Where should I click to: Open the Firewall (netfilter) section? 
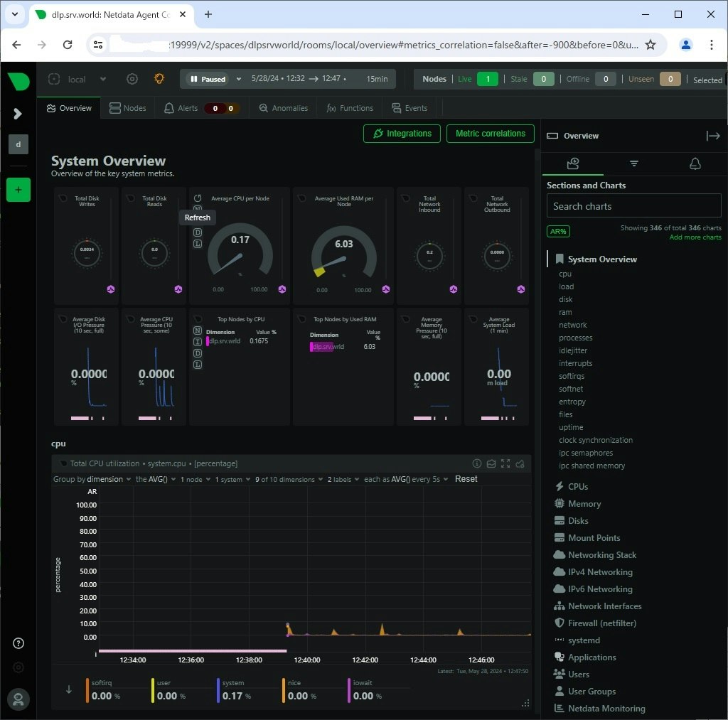click(601, 623)
